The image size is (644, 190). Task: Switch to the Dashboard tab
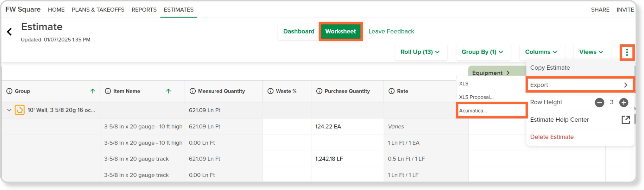[299, 31]
